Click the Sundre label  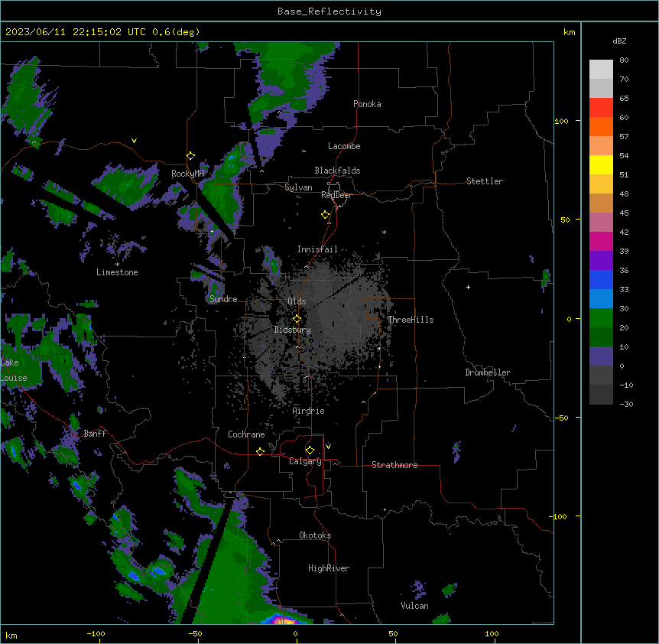pyautogui.click(x=223, y=299)
